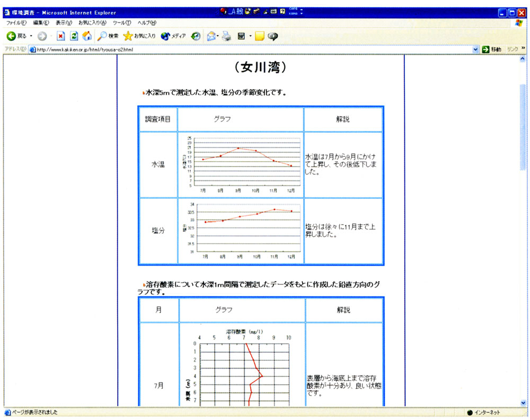Click the インターネット zone indicator
The width and height of the screenshot is (530, 420).
pyautogui.click(x=483, y=413)
